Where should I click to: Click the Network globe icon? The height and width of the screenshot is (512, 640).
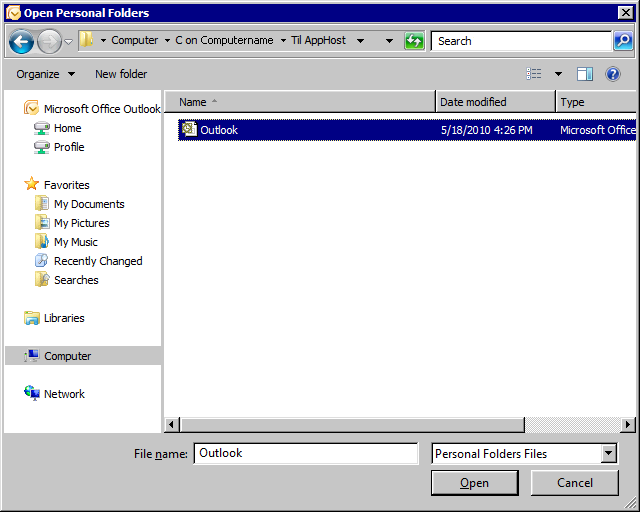31,393
